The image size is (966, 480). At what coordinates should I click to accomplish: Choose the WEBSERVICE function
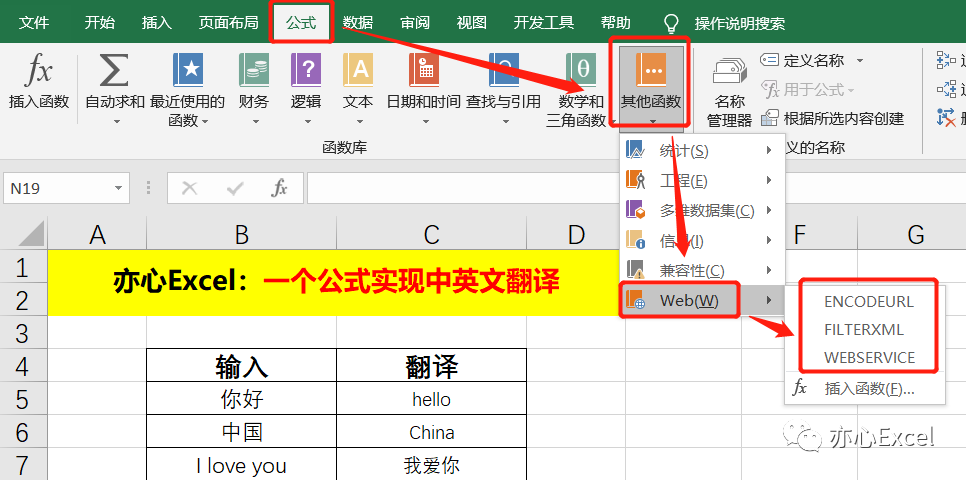(x=869, y=357)
